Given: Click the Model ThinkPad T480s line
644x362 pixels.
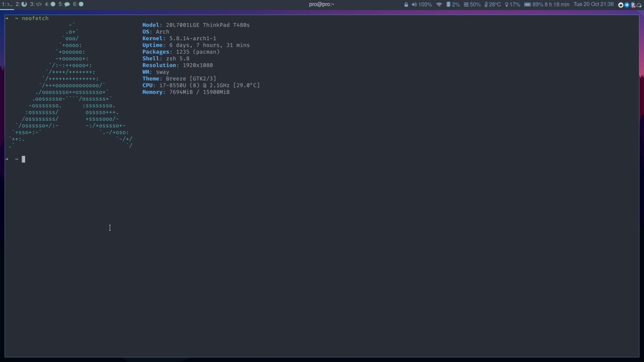Looking at the screenshot, I should point(196,25).
